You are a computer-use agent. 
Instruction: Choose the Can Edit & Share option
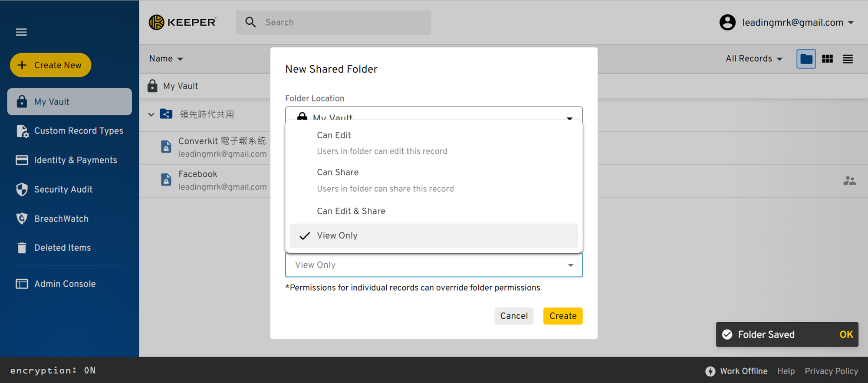(x=434, y=211)
